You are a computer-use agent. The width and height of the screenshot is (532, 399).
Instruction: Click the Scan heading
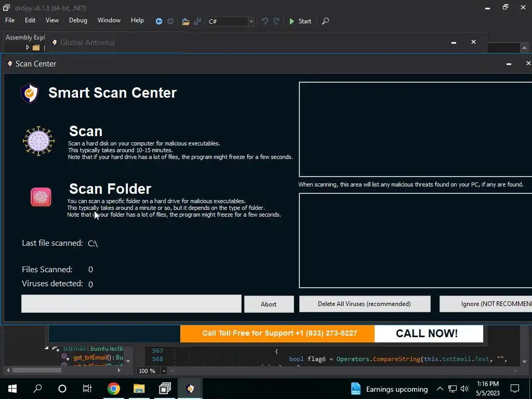[86, 131]
